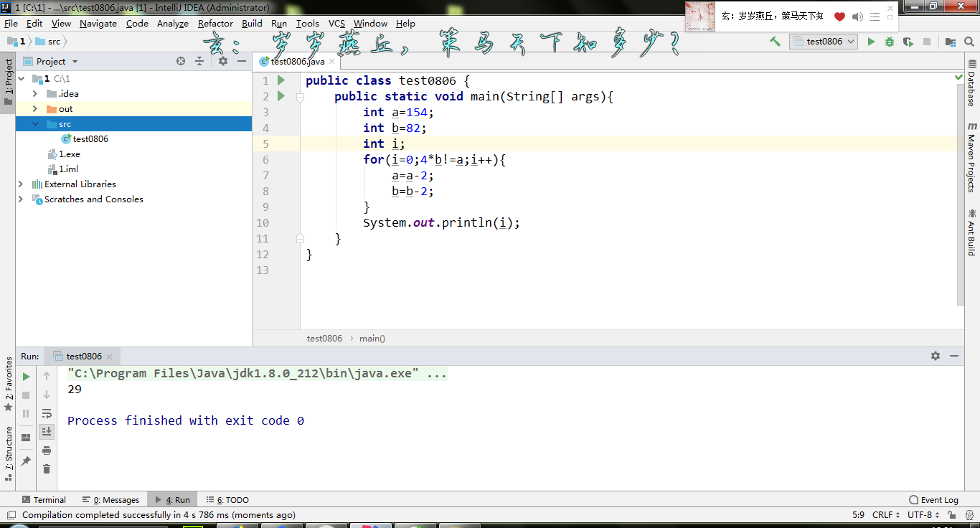Select the test0806.java editor tab
The image size is (980, 528).
point(297,62)
